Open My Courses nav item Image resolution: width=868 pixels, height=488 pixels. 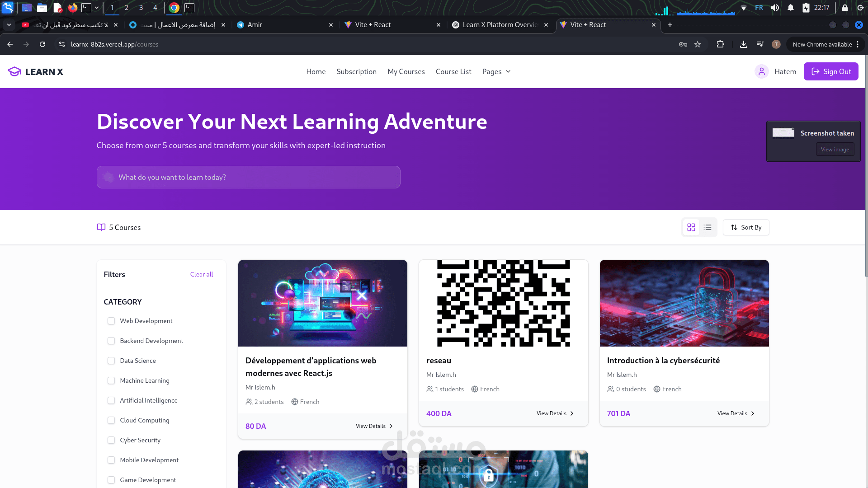tap(406, 71)
